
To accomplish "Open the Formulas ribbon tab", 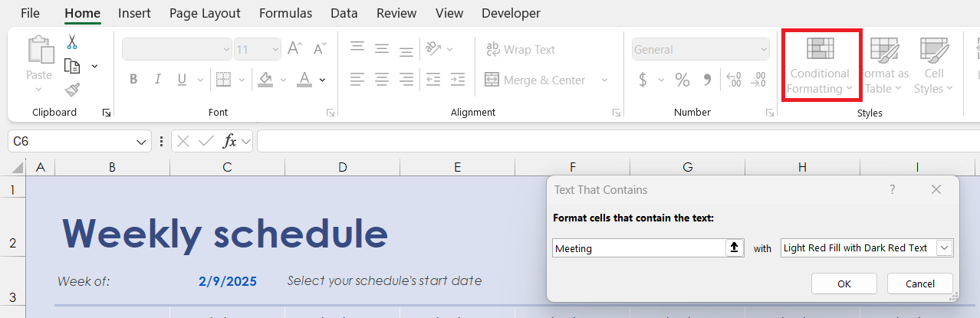I will coord(285,13).
